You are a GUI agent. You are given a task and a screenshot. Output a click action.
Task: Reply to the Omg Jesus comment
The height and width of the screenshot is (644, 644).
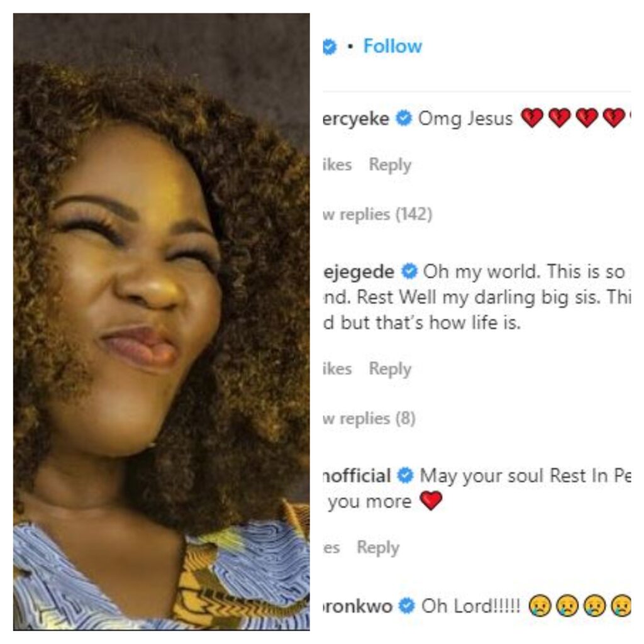tap(390, 165)
